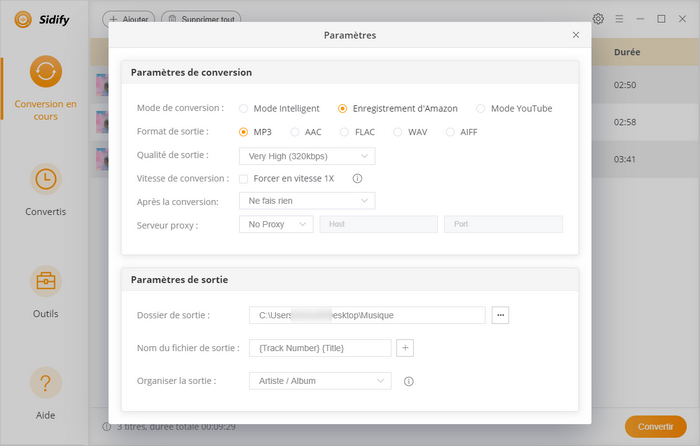Select the Mode Intelligent radio button
This screenshot has height=446, width=700.
coord(244,108)
